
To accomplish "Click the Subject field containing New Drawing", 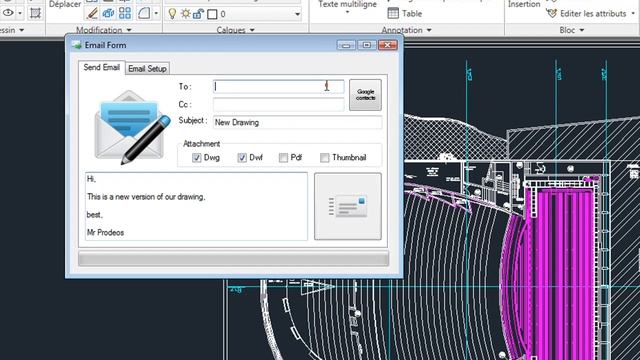I will 297,122.
